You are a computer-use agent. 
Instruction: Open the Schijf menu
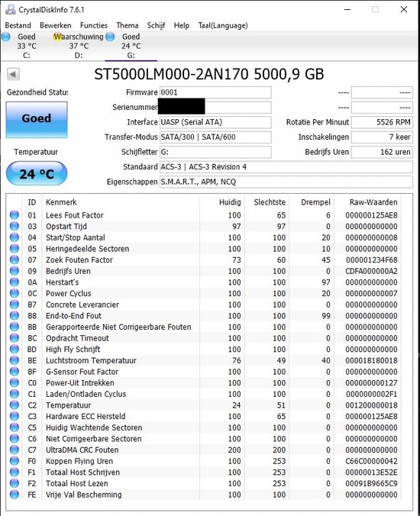[x=156, y=25]
